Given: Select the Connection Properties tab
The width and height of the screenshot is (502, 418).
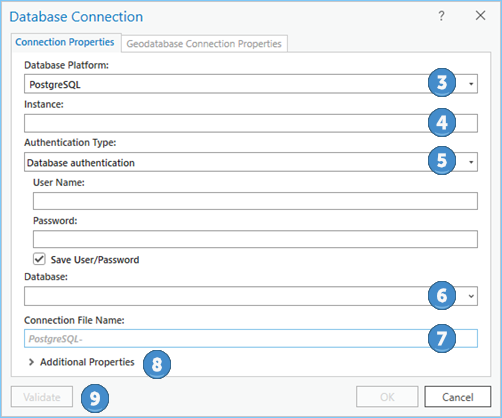Looking at the screenshot, I should coord(65,42).
